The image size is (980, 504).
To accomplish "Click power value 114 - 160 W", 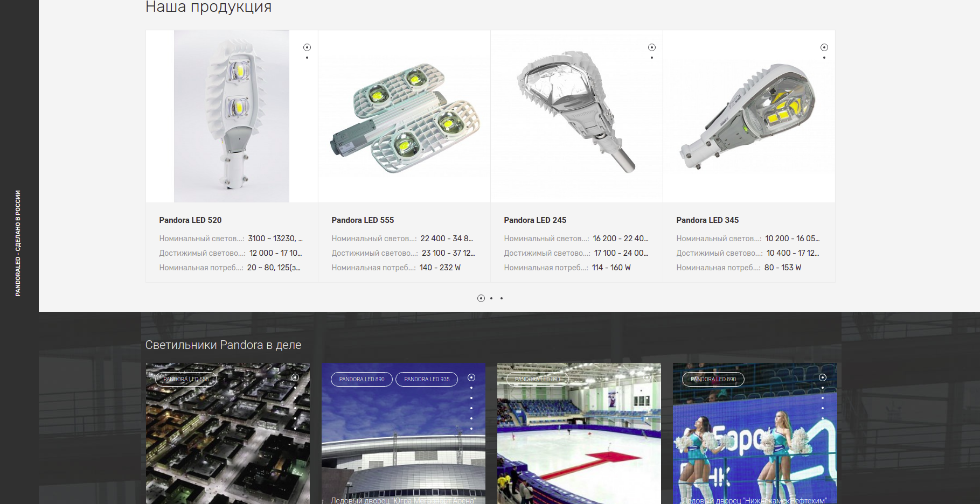I will point(611,268).
